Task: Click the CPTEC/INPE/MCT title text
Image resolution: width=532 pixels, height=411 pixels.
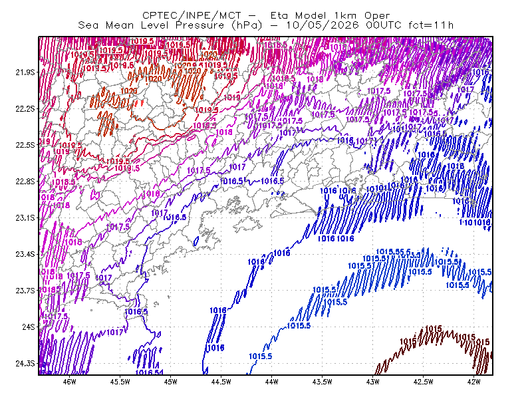Action: [192, 15]
